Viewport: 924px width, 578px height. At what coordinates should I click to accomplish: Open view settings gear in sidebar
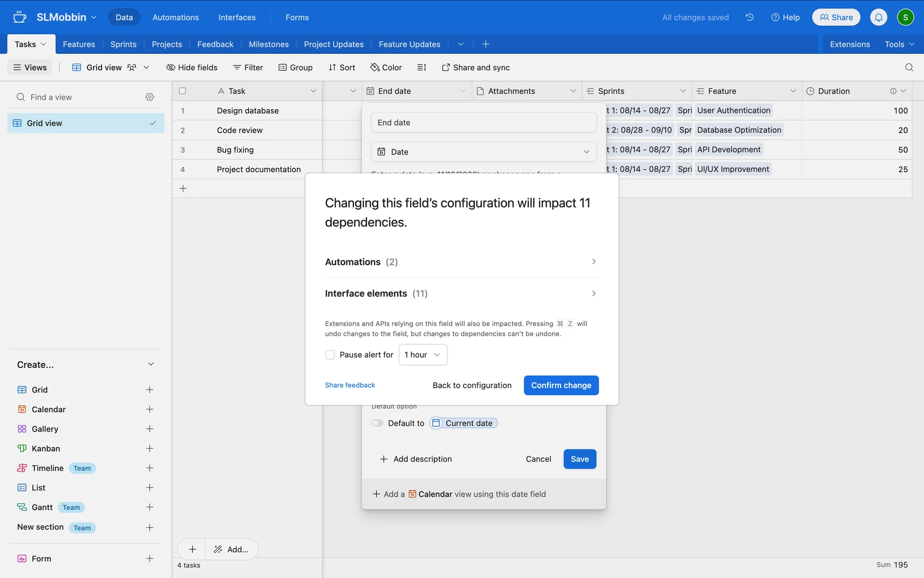(x=150, y=97)
